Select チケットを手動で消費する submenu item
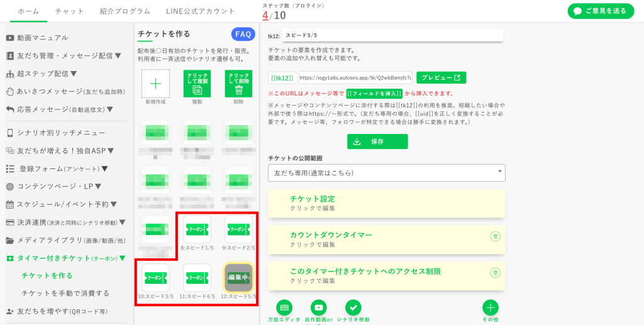 click(x=65, y=294)
